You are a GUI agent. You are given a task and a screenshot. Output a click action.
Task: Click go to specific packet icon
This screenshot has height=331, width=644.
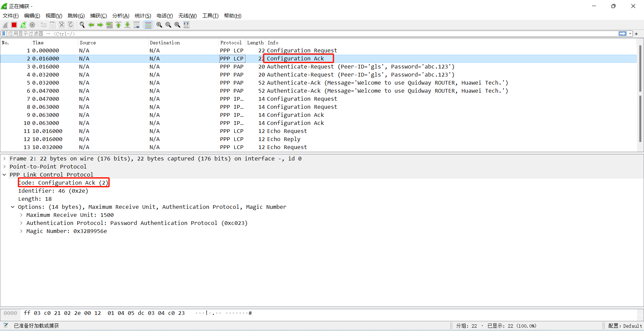[x=109, y=25]
